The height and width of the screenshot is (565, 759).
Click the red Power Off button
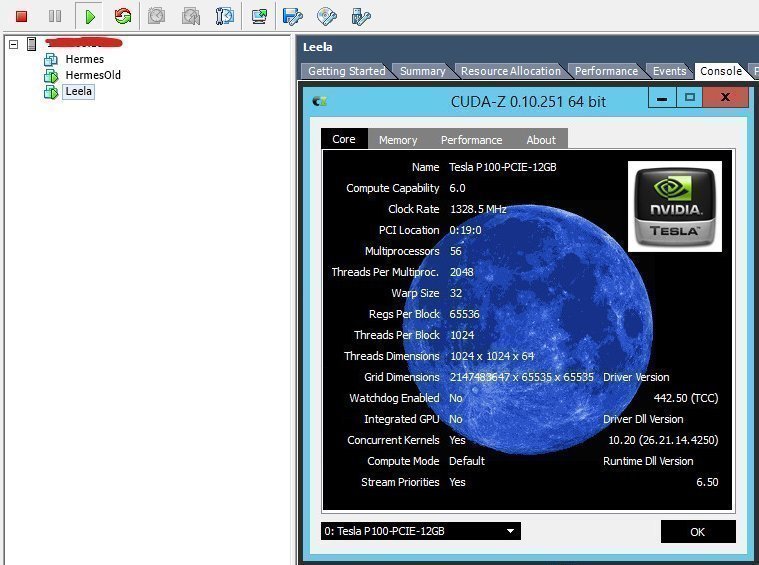[x=21, y=17]
